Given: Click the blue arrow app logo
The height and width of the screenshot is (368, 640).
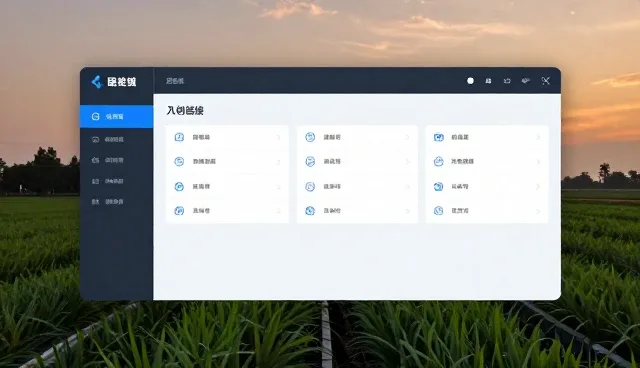Looking at the screenshot, I should pos(97,82).
